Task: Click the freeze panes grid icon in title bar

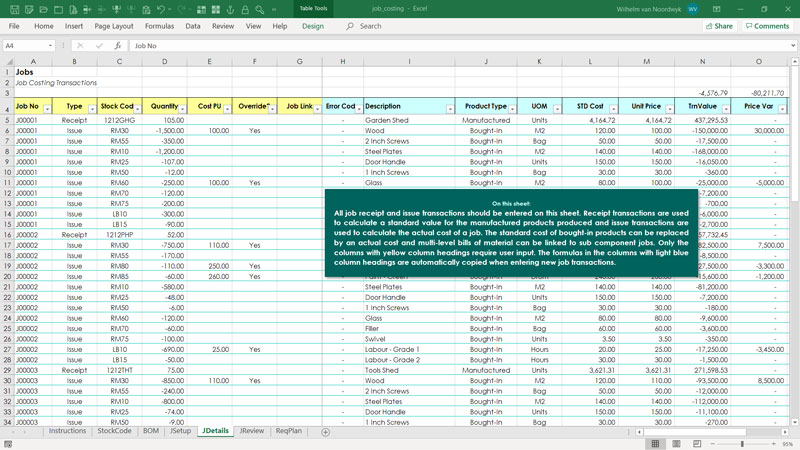Action: (x=202, y=9)
